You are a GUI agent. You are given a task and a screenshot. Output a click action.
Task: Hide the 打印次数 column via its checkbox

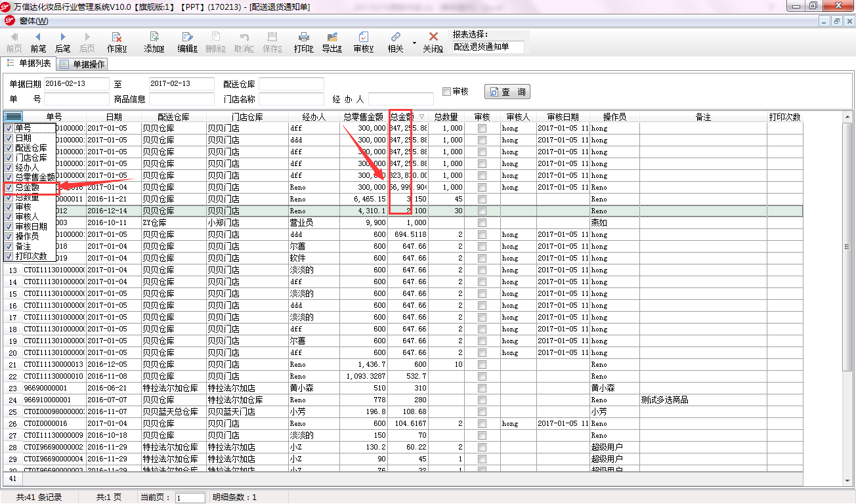click(9, 256)
